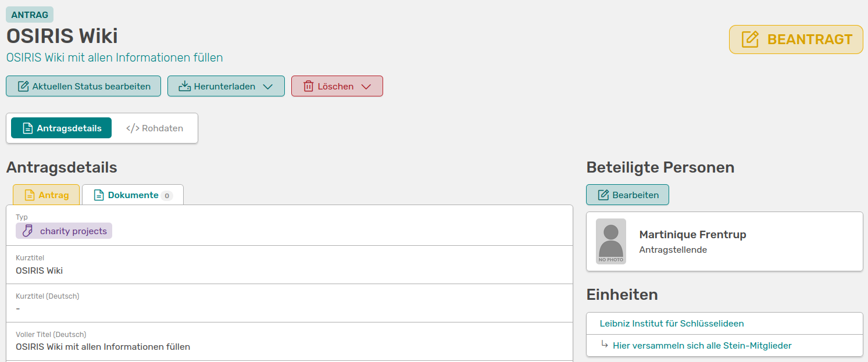Click the sock icon in charity projects
868x362 pixels.
point(28,231)
